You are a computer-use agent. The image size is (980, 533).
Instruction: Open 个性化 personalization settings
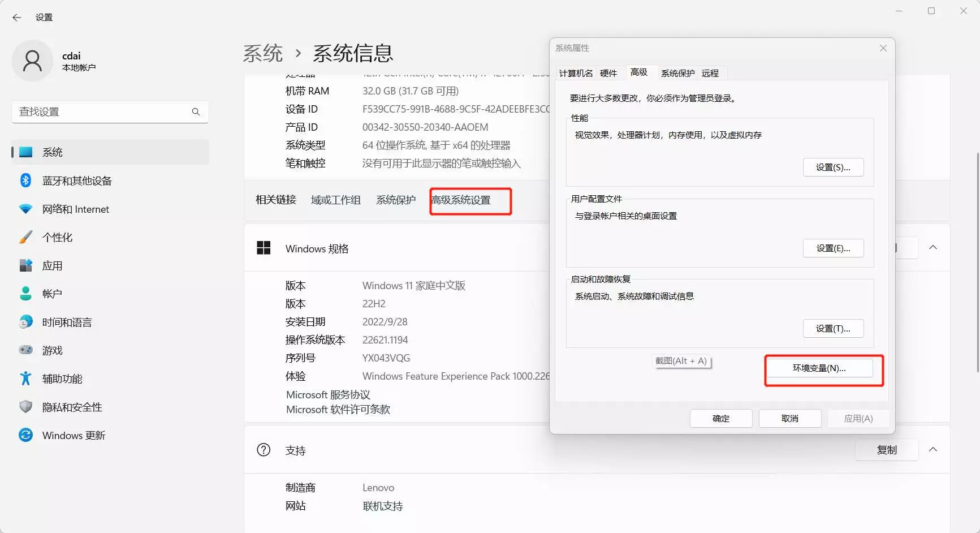coord(110,237)
